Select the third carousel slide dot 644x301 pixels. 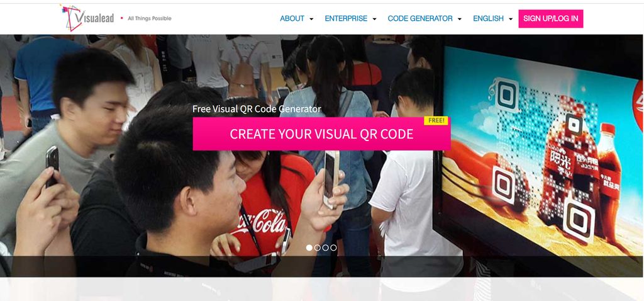tap(325, 247)
